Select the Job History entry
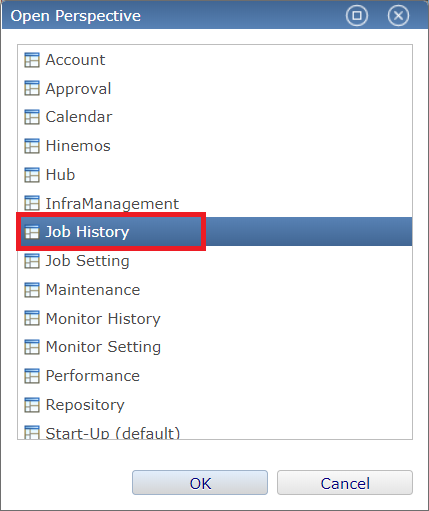This screenshot has height=511, width=429. tap(215, 232)
